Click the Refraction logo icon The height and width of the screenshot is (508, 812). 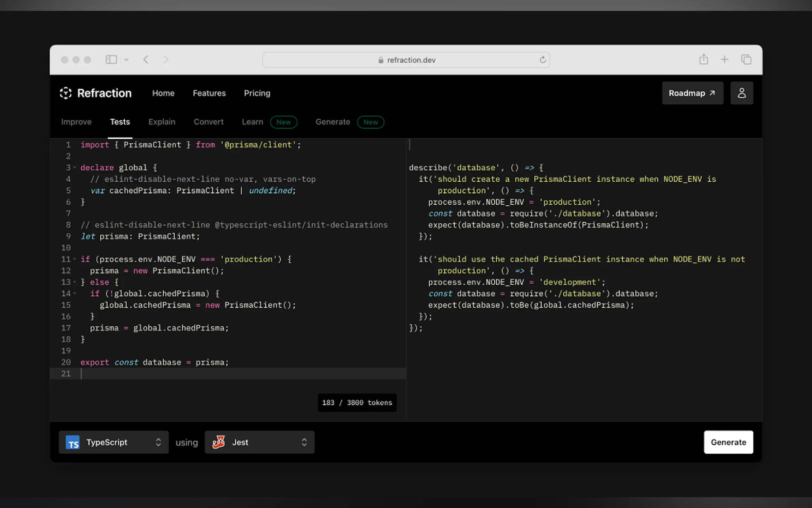pos(66,93)
